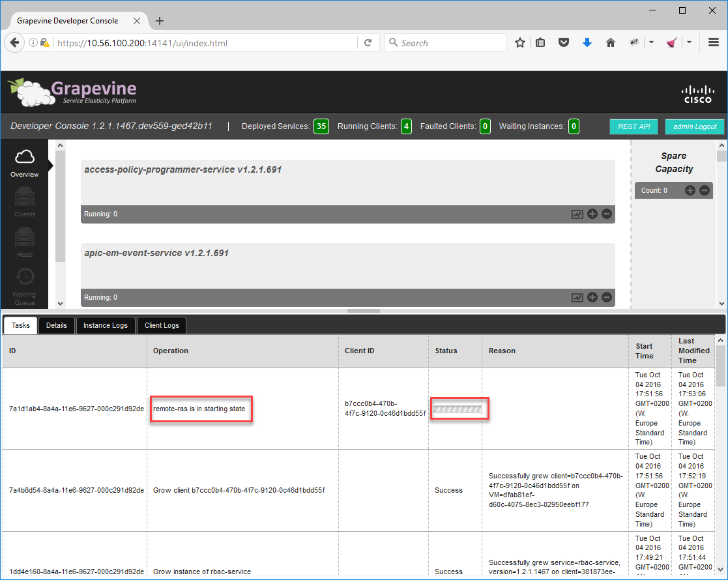Click the Cisco logo
The height and width of the screenshot is (580, 728).
pos(697,94)
